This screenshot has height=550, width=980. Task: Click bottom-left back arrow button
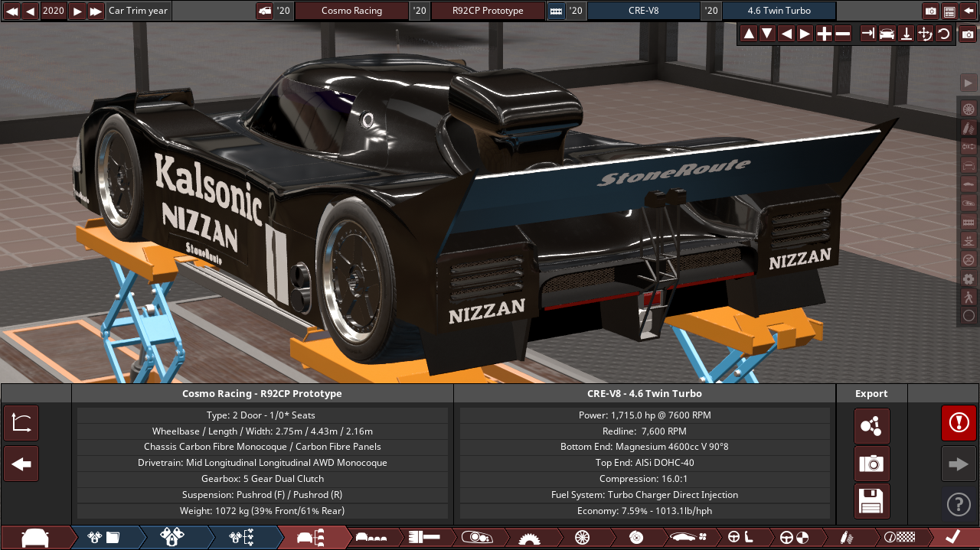point(21,464)
